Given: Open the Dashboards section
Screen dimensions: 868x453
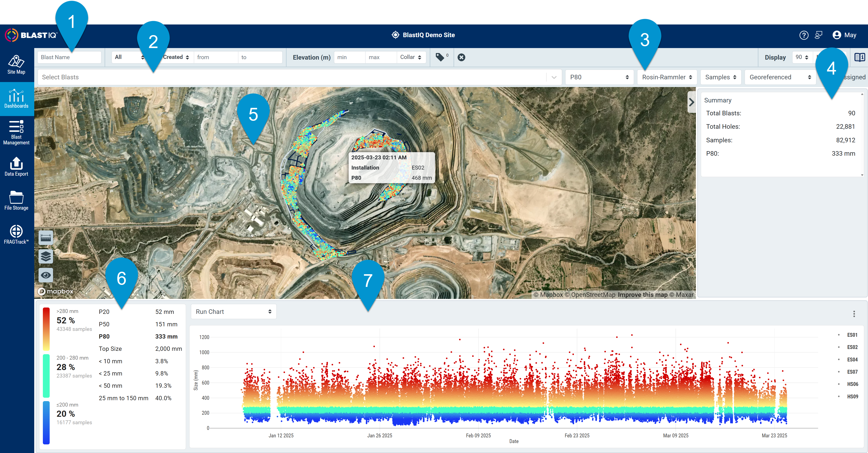Looking at the screenshot, I should pyautogui.click(x=16, y=99).
